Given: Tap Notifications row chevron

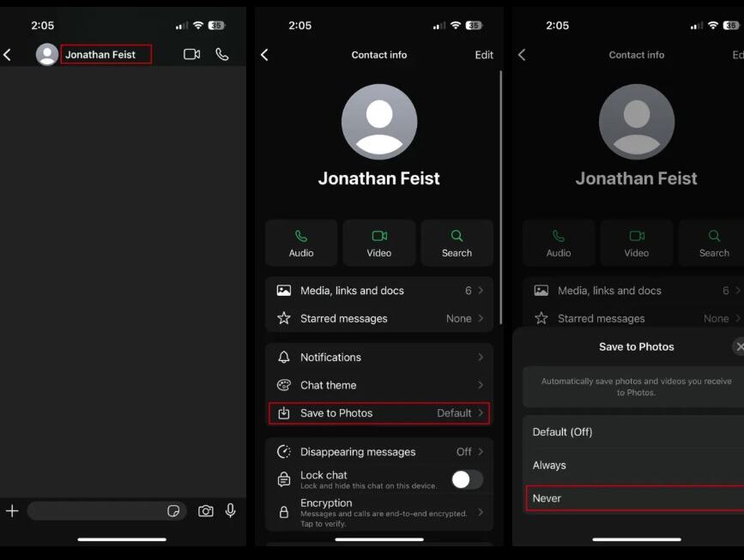Looking at the screenshot, I should [481, 357].
